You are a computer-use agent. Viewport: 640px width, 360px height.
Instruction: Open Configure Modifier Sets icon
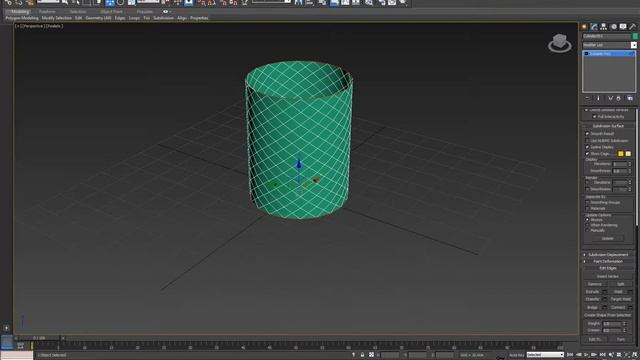(x=630, y=98)
